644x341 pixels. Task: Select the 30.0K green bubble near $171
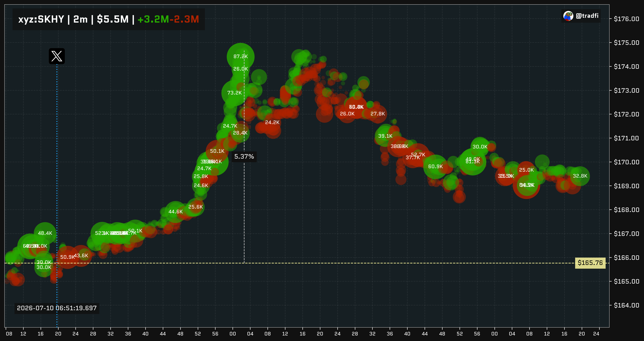click(x=480, y=147)
